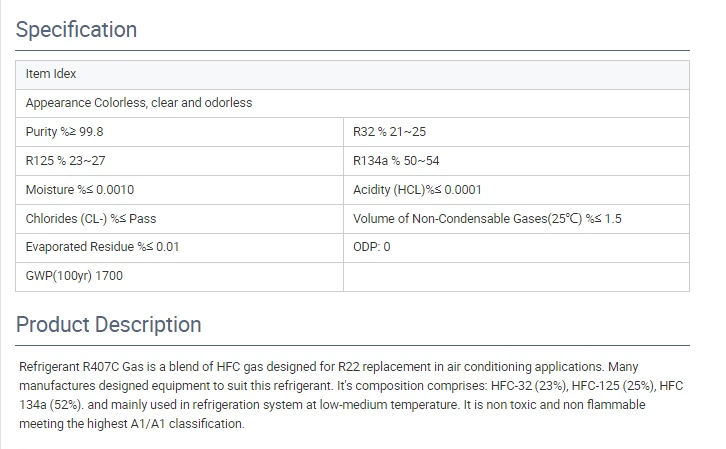Select the Evaporated Residue 0.01 cell
The width and height of the screenshot is (726, 449).
click(x=180, y=248)
